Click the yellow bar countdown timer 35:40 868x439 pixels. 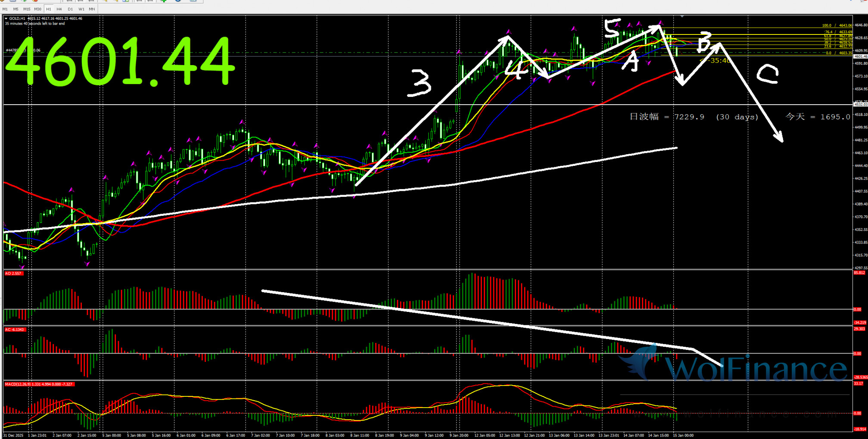pos(716,61)
